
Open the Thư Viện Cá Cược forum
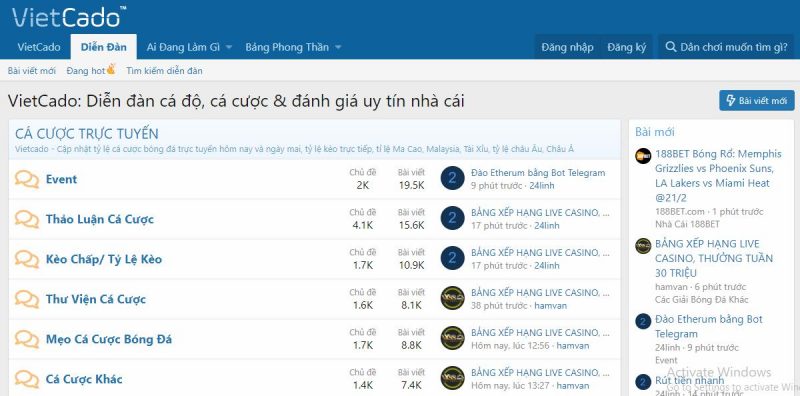[95, 299]
